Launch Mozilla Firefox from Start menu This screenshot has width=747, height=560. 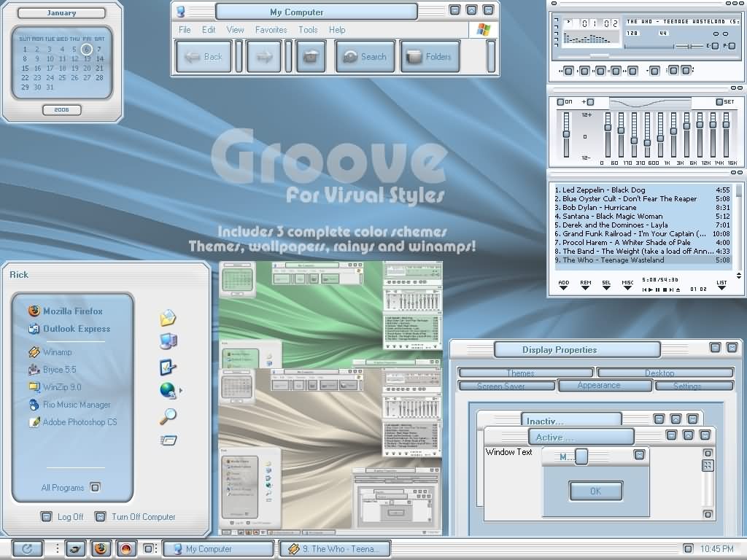tap(65, 311)
